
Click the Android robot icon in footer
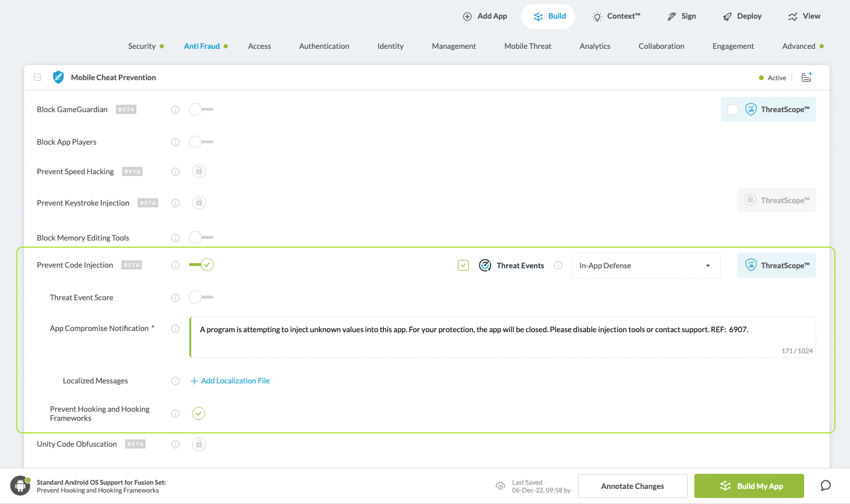click(20, 486)
